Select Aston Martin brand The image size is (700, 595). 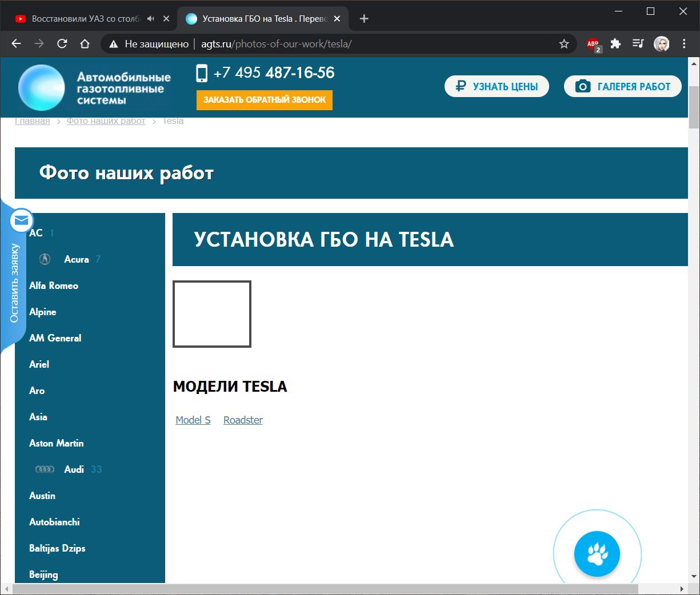[57, 443]
